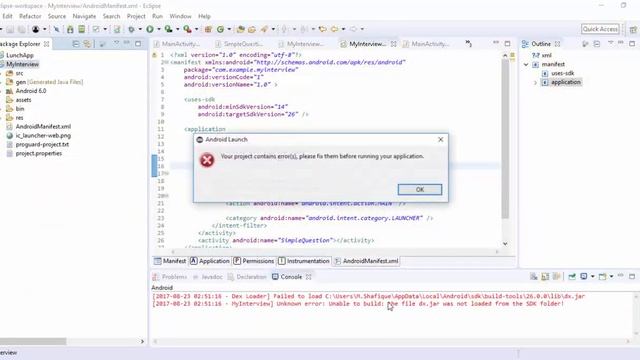
Task: Switch to the Declaration view tab
Action: pos(247,277)
